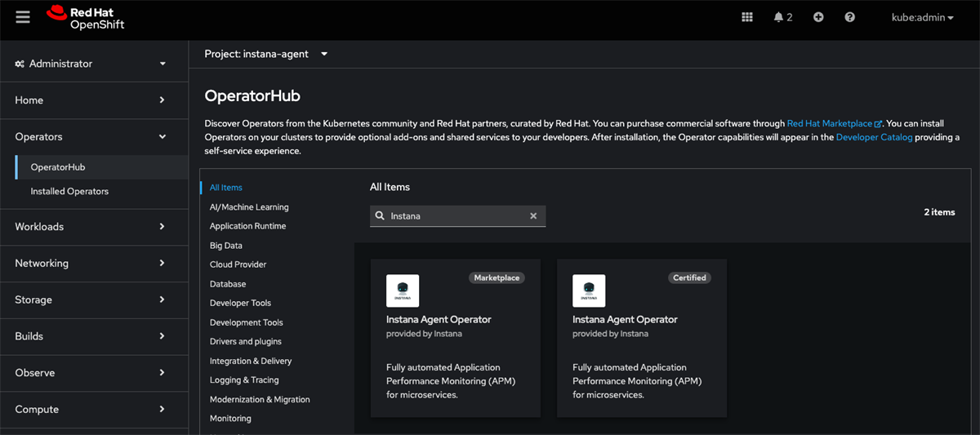The height and width of the screenshot is (435, 980).
Task: Expand the Workloads navigation section
Action: coord(94,227)
